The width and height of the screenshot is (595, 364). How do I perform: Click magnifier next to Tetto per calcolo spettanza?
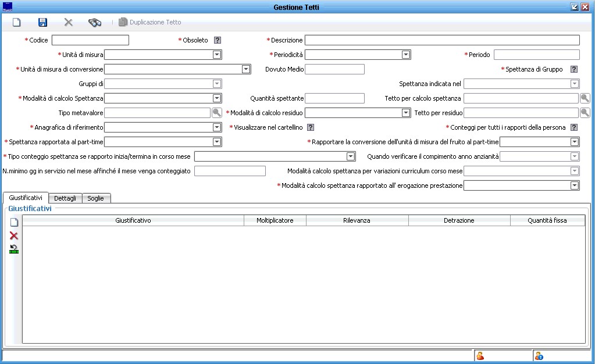pyautogui.click(x=585, y=98)
